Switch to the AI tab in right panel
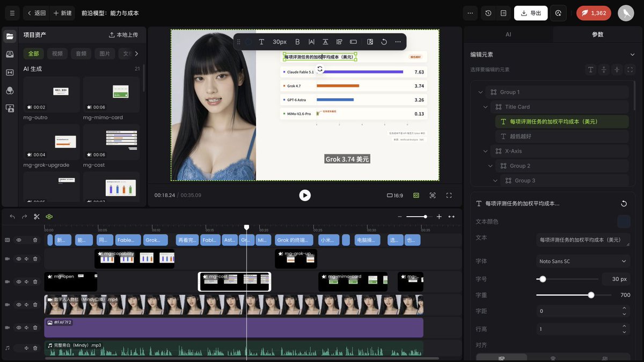The image size is (644, 362). [508, 34]
